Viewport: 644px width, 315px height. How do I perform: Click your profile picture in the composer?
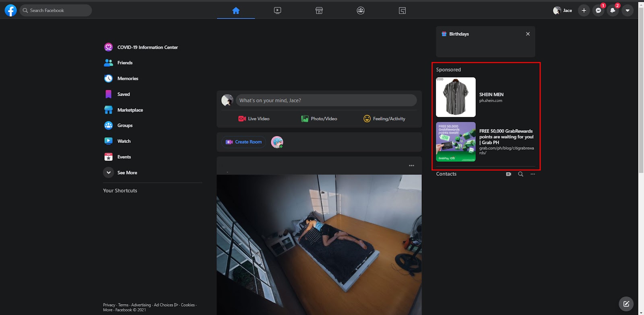click(227, 100)
